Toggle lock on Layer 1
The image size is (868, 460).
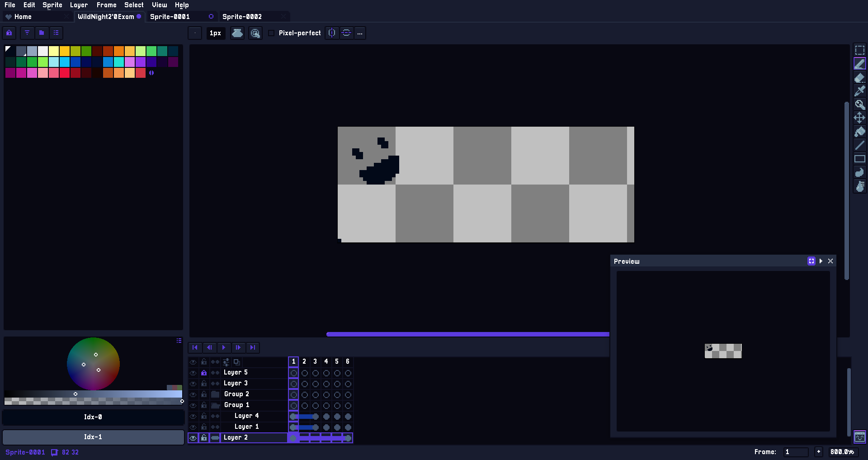[x=204, y=427]
